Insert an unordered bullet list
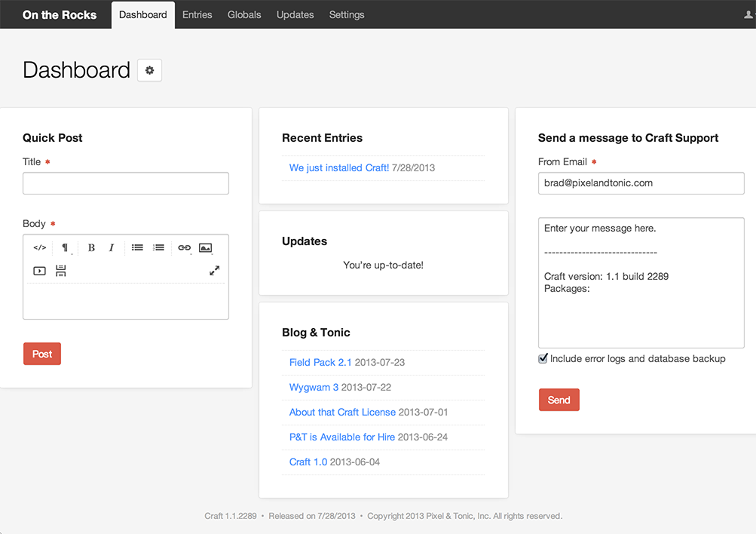 tap(137, 247)
